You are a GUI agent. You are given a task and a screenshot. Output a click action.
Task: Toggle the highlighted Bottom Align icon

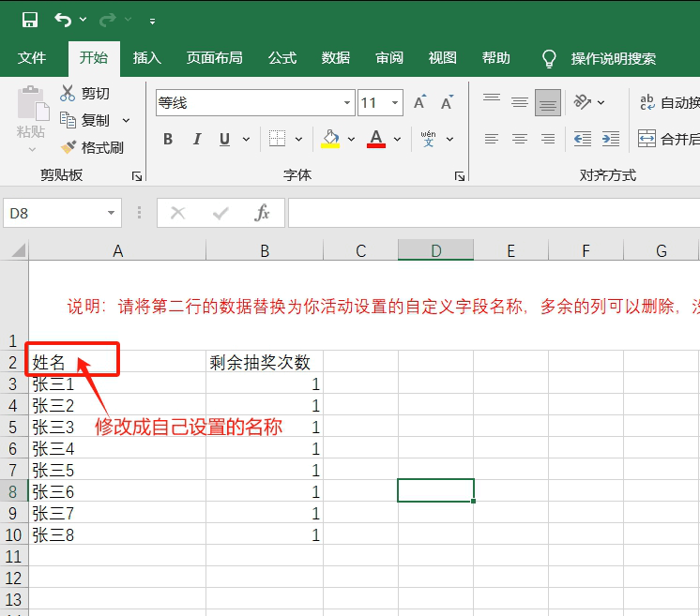tap(548, 102)
